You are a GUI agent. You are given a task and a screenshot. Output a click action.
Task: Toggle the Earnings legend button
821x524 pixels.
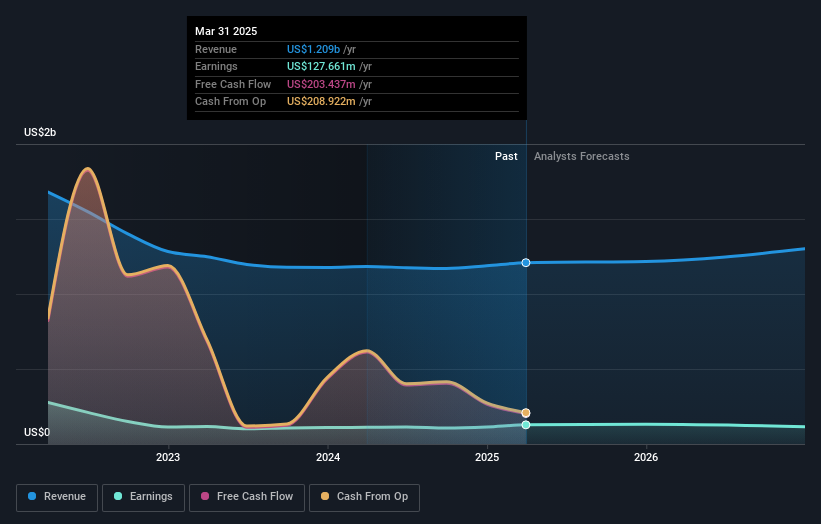143,497
